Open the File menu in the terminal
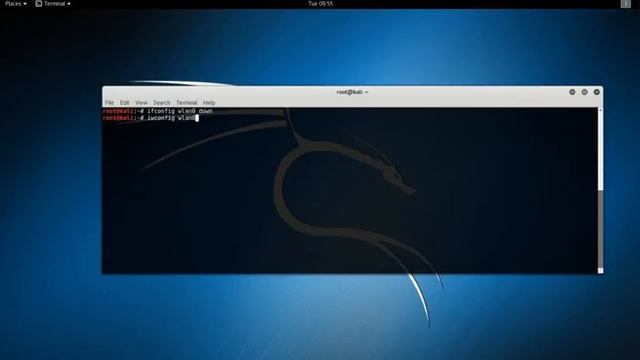640x360 pixels. click(109, 102)
